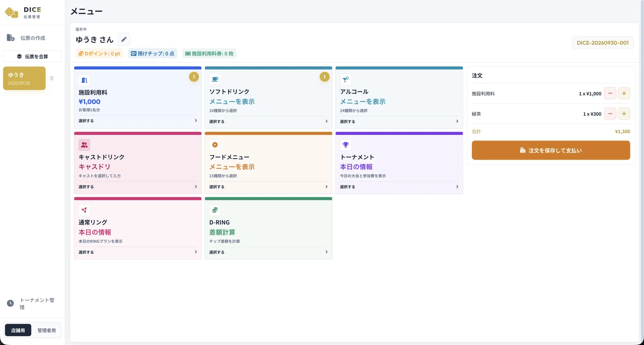644x345 pixels.
Task: Expand アルコール 選択する chevron
Action: click(x=457, y=121)
